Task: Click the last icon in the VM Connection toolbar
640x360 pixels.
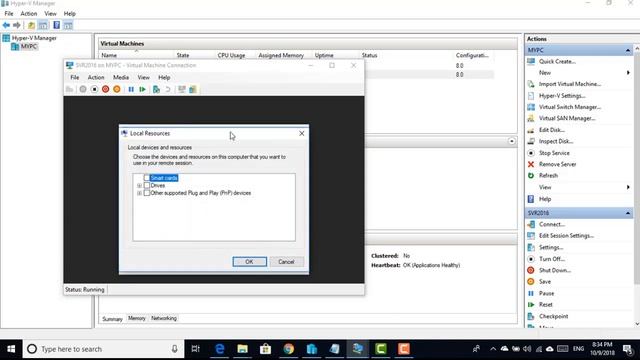Action: point(193,89)
